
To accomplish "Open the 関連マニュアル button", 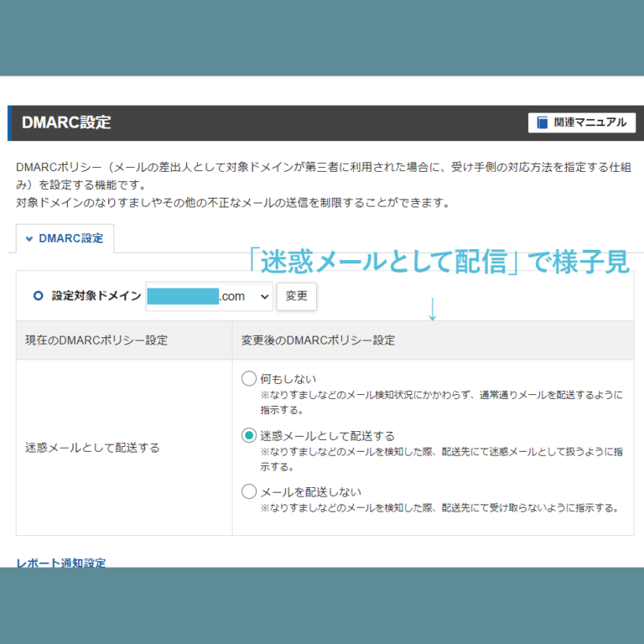I will point(582,122).
